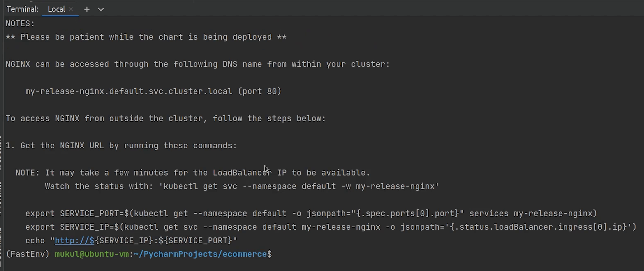The height and width of the screenshot is (271, 644).
Task: Click the export SERVICE_IP command line
Action: [x=331, y=227]
